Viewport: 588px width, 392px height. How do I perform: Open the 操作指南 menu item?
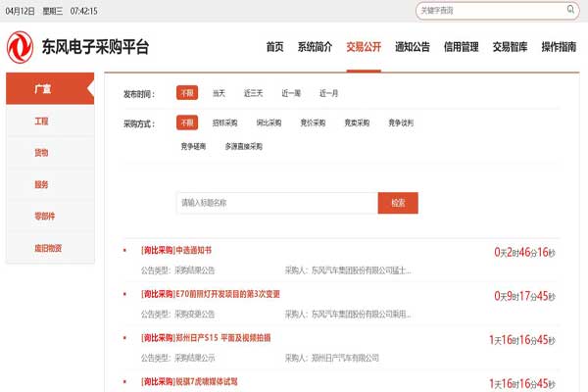(559, 47)
